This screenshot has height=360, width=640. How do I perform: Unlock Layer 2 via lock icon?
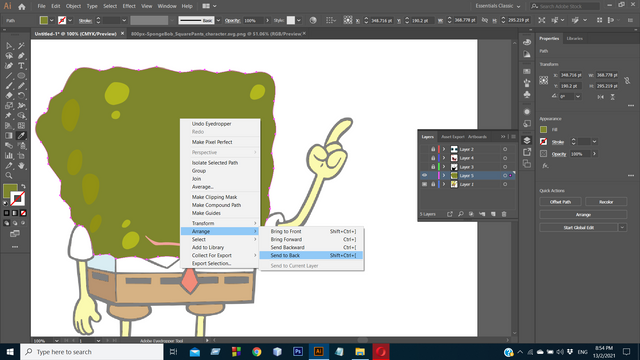[433, 149]
